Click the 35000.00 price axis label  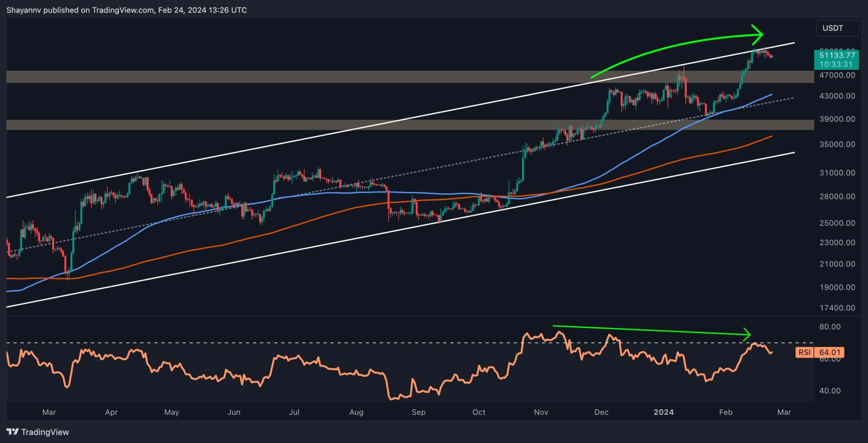[x=837, y=144]
